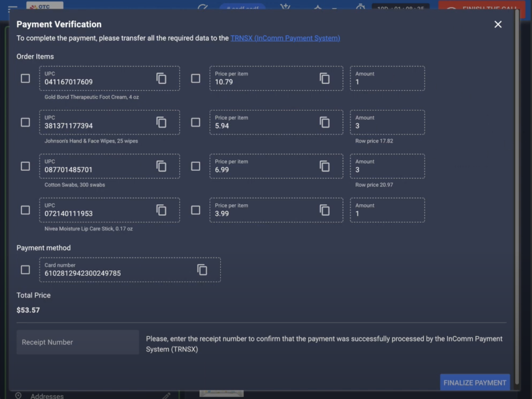
Task: Click the Receipt Number input field
Action: [78, 342]
